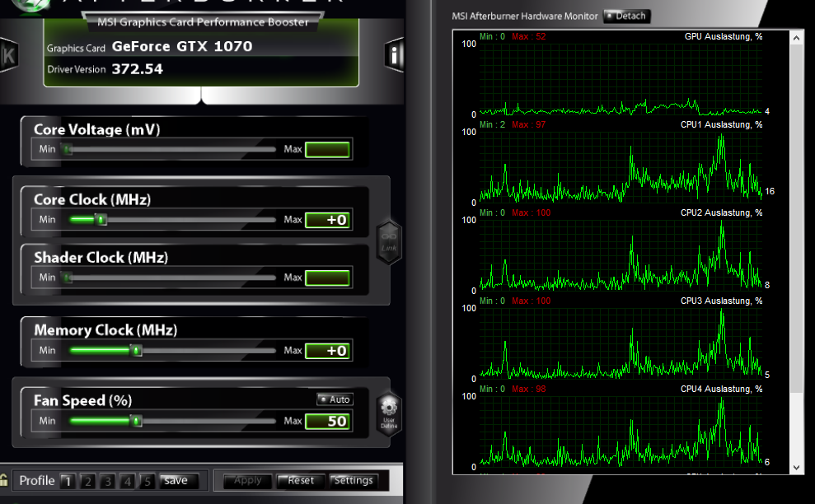
Task: Select profile slot 1
Action: click(x=68, y=481)
